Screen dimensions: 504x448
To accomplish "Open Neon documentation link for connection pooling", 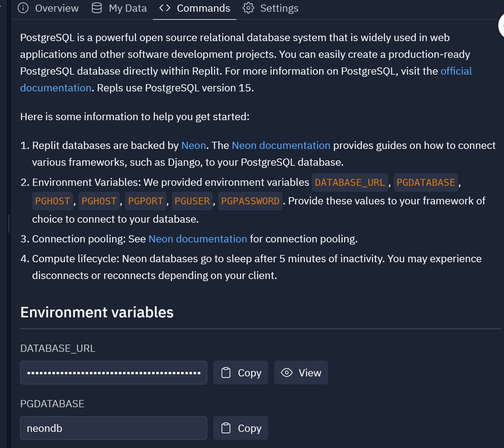I will (198, 239).
